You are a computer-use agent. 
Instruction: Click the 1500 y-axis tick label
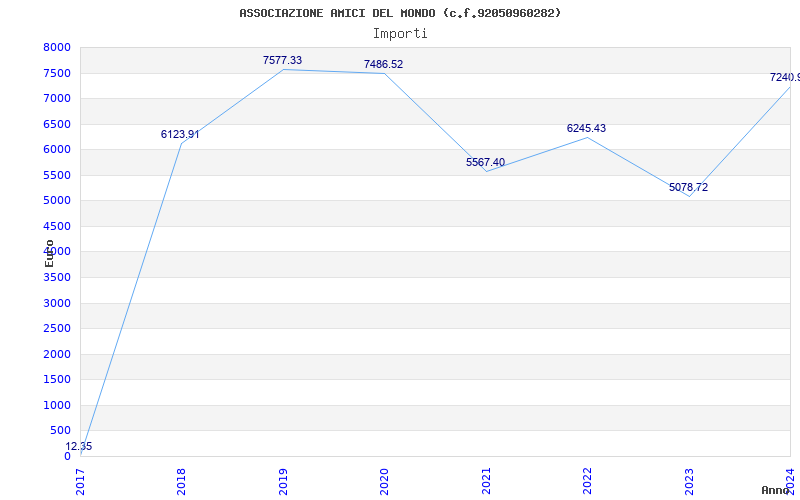57,380
